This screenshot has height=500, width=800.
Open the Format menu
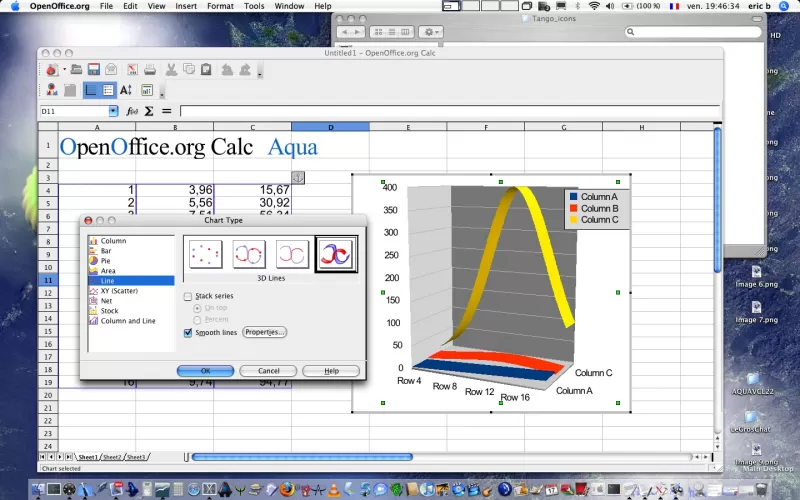(220, 6)
